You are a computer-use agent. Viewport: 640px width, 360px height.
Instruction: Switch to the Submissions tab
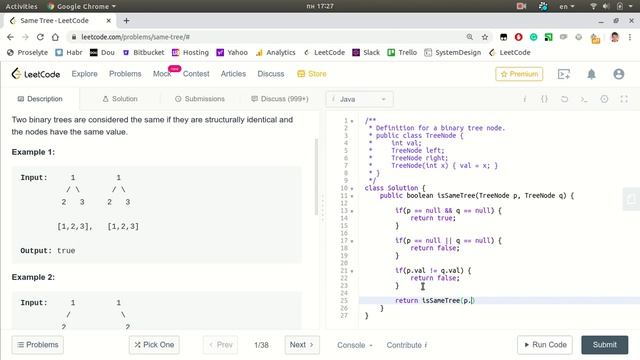pos(200,99)
